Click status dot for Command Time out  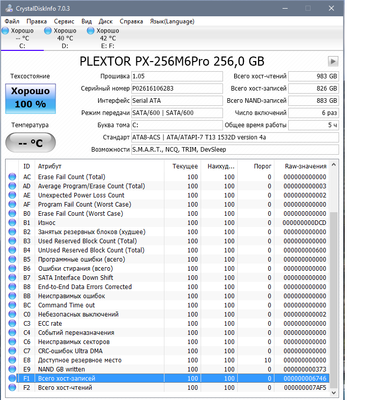click(x=12, y=305)
